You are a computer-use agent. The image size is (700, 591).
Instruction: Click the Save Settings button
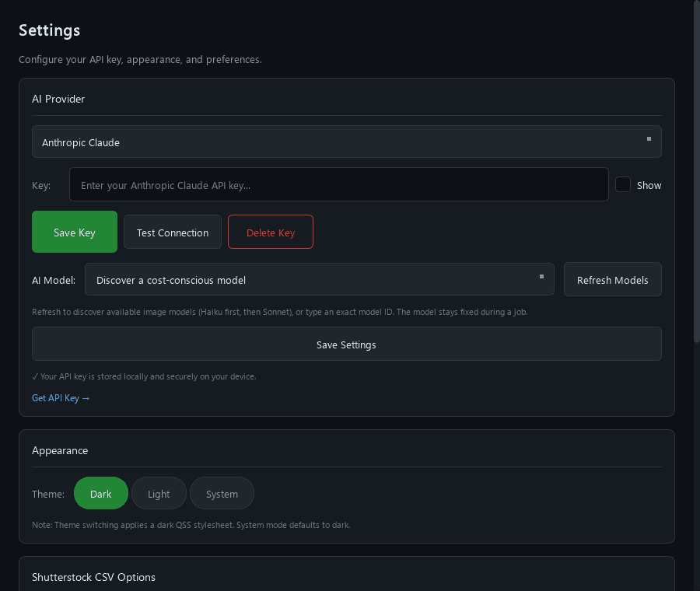point(346,344)
